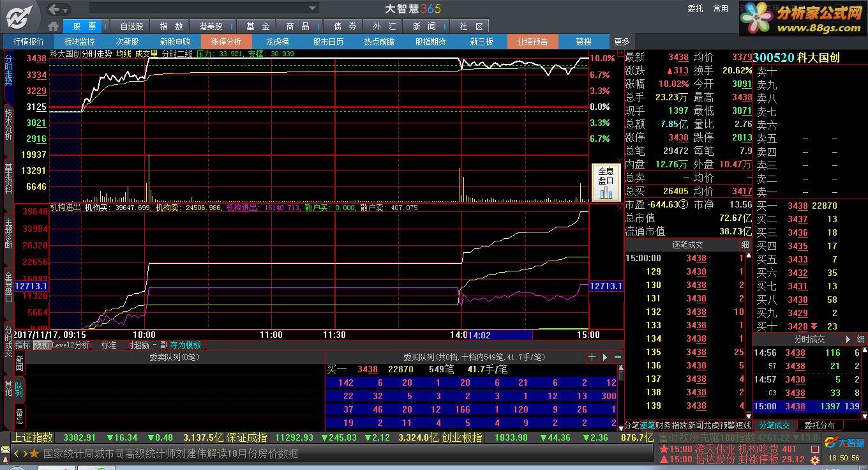Open the highlighted 业绩预告 button

pyautogui.click(x=532, y=42)
